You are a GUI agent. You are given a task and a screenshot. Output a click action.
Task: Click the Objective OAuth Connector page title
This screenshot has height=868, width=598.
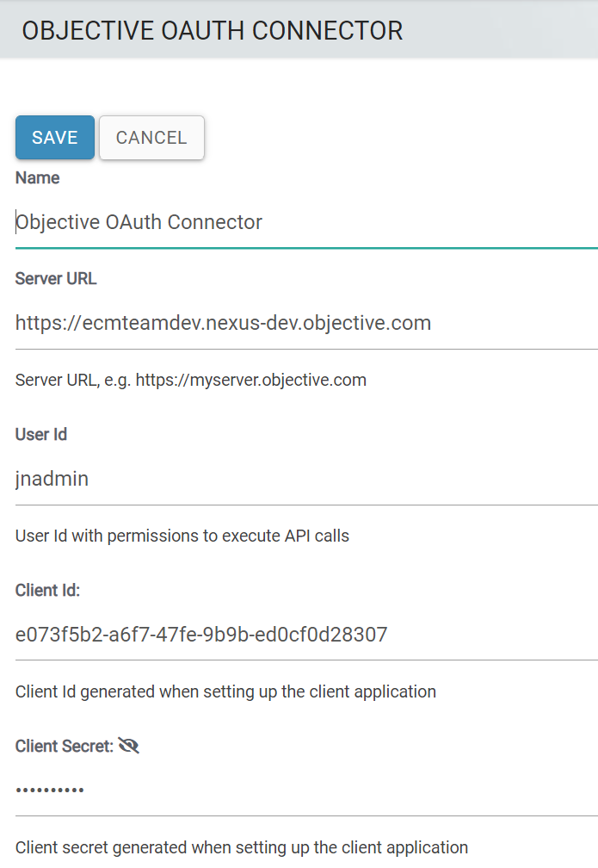(212, 31)
